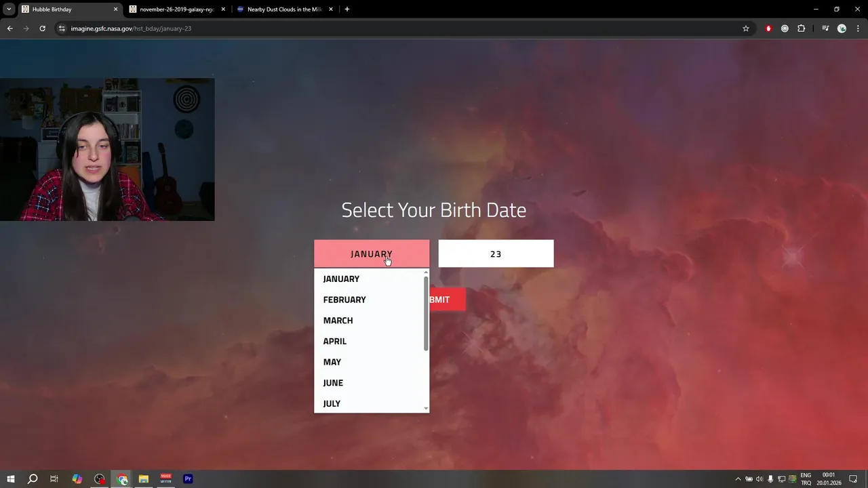The image size is (868, 488).
Task: Open the Chrome three-dot menu
Action: [x=859, y=28]
